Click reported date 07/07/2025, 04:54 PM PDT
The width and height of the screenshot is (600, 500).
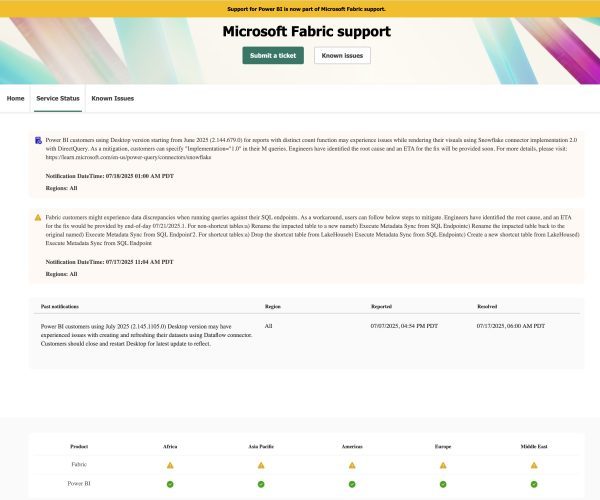click(404, 326)
